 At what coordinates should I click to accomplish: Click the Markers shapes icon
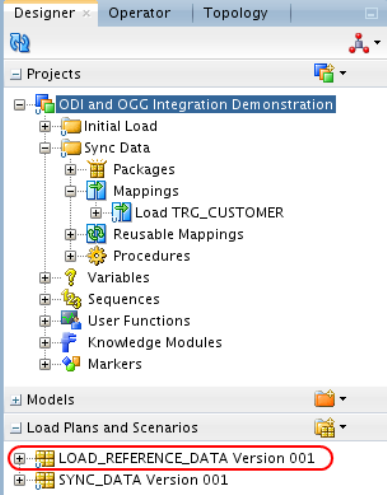click(71, 364)
